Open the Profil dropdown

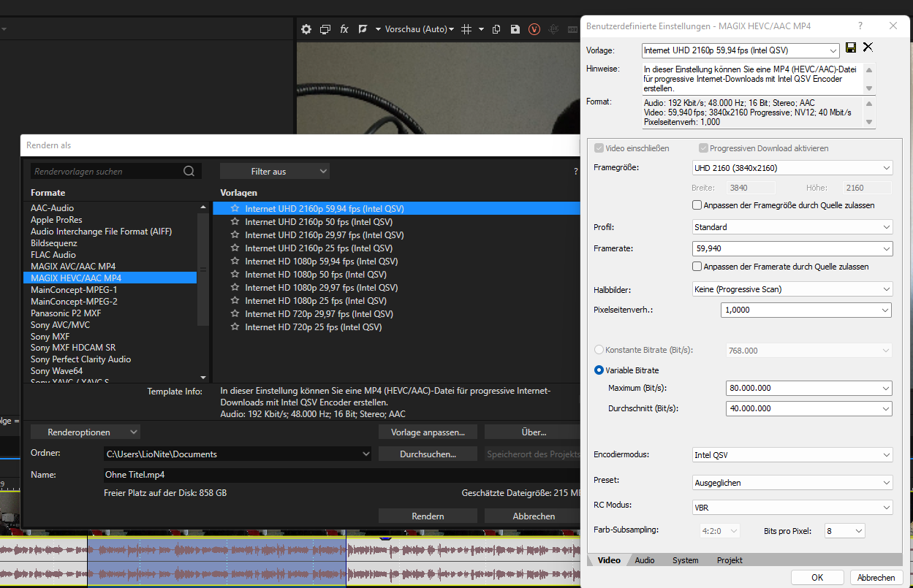coord(792,227)
